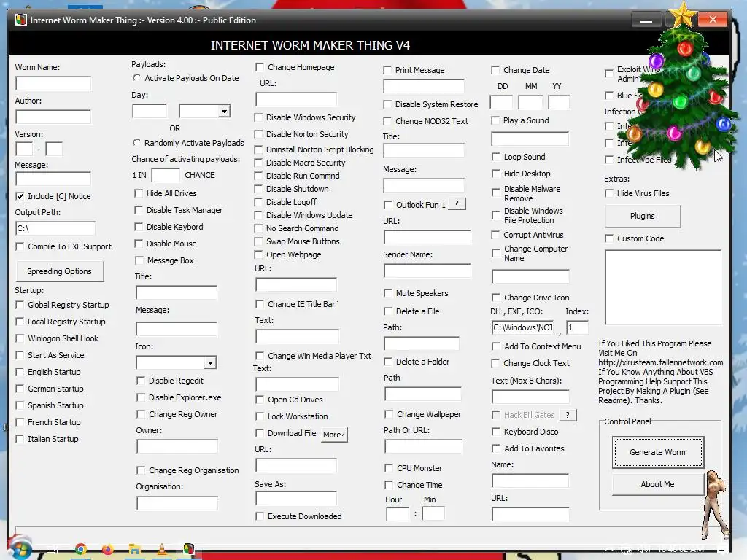The width and height of the screenshot is (747, 560).
Task: Click the xirusteam.fallennetwork.com URL text
Action: point(661,362)
